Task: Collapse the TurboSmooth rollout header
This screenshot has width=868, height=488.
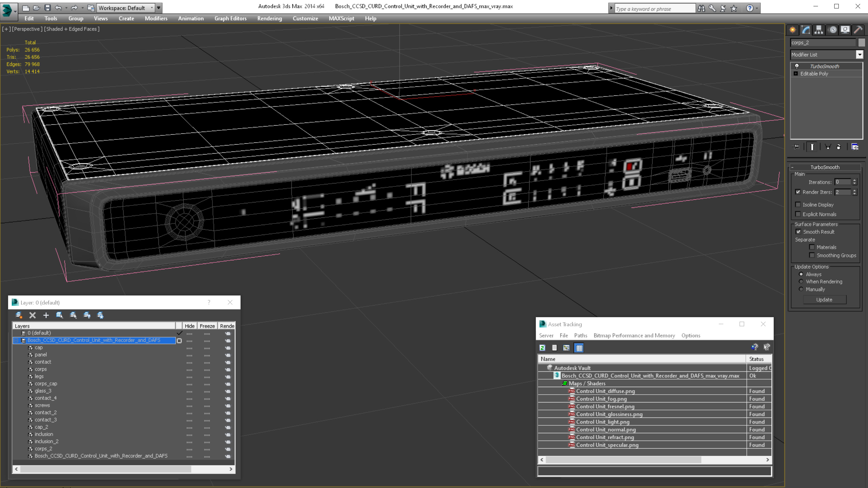Action: tap(825, 167)
